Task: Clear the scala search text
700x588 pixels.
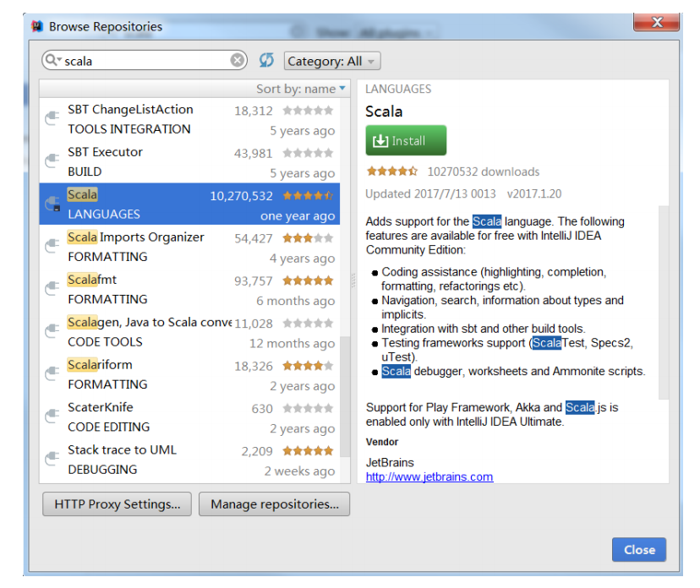Action: (x=238, y=60)
